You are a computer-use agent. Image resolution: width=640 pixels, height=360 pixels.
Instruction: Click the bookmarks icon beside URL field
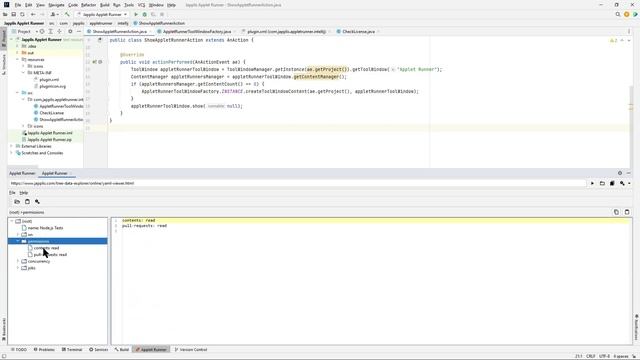612,183
